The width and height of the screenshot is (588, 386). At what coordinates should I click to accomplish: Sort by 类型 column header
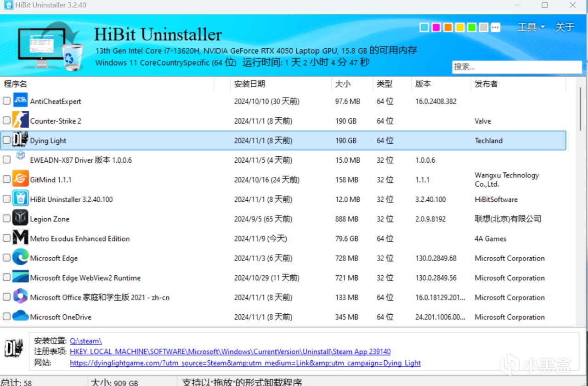pyautogui.click(x=392, y=84)
